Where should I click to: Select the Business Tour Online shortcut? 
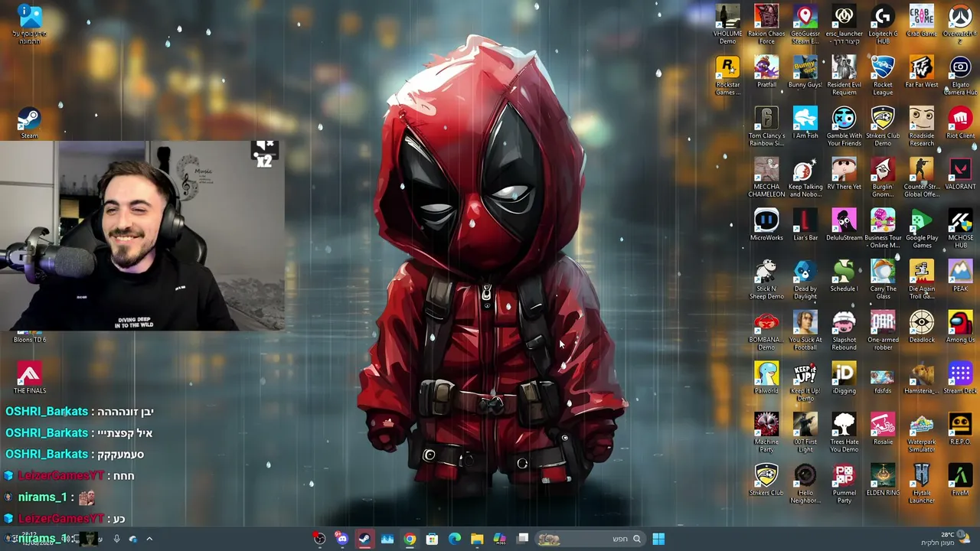[x=883, y=228]
